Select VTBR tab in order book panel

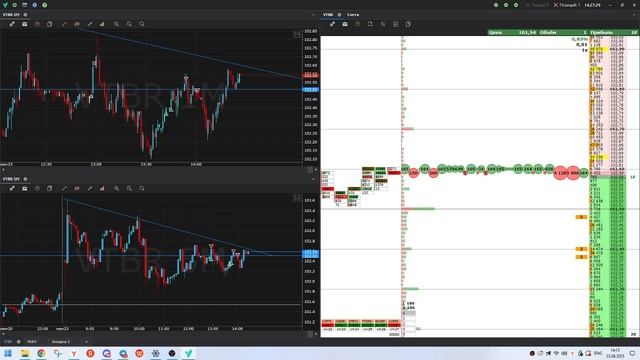click(328, 15)
